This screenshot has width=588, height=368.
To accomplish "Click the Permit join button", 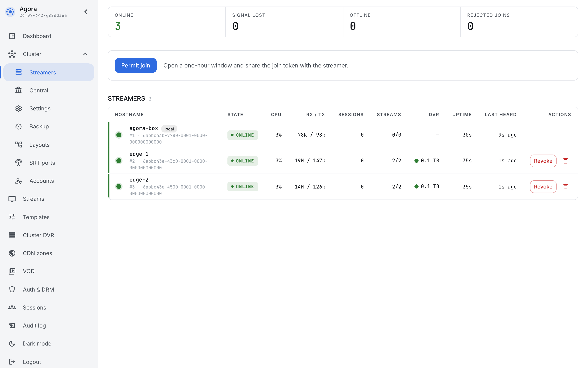I will (136, 65).
